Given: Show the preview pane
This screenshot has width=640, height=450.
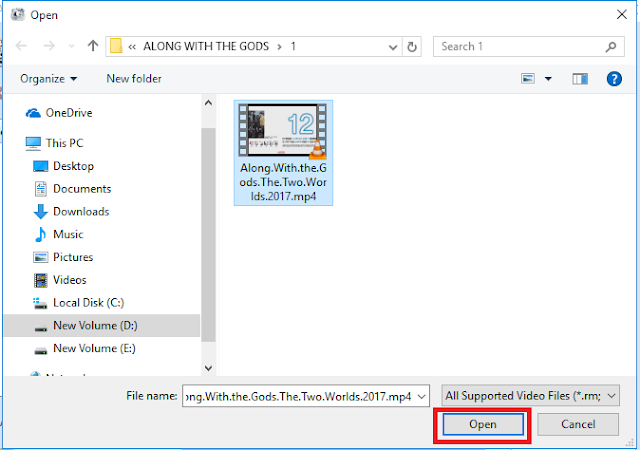Looking at the screenshot, I should [580, 79].
